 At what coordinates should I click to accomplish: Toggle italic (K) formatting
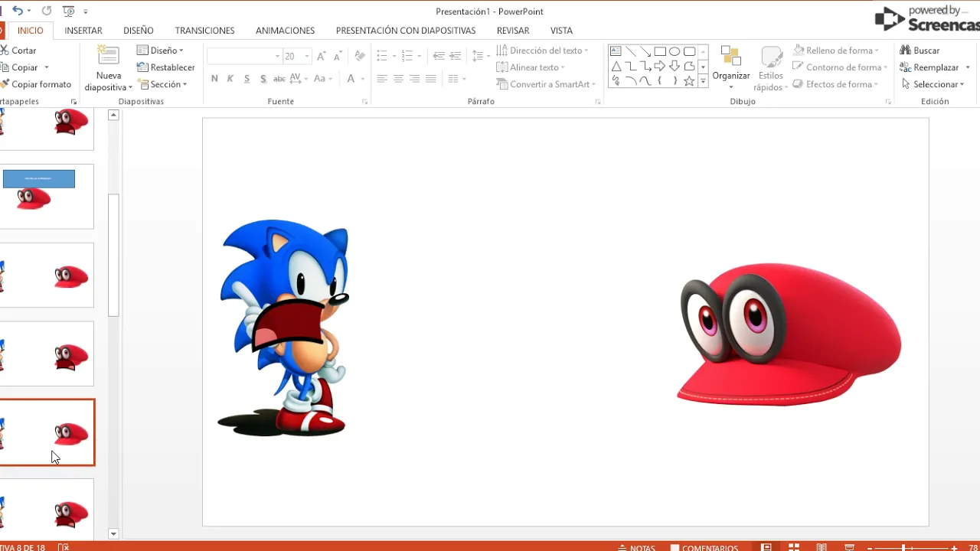230,79
